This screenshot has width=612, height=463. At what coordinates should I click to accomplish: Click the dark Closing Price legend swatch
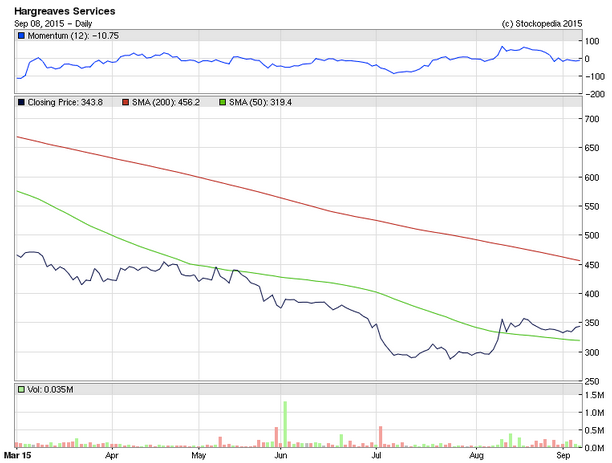[x=21, y=102]
